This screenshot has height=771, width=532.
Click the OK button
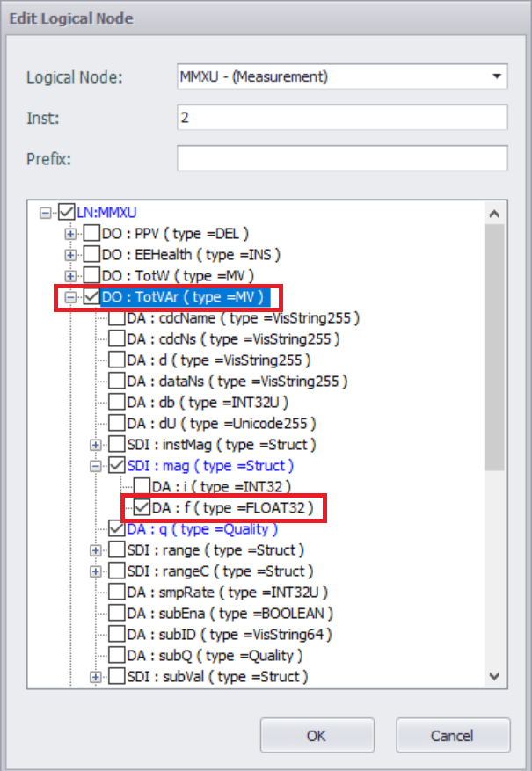tap(317, 736)
